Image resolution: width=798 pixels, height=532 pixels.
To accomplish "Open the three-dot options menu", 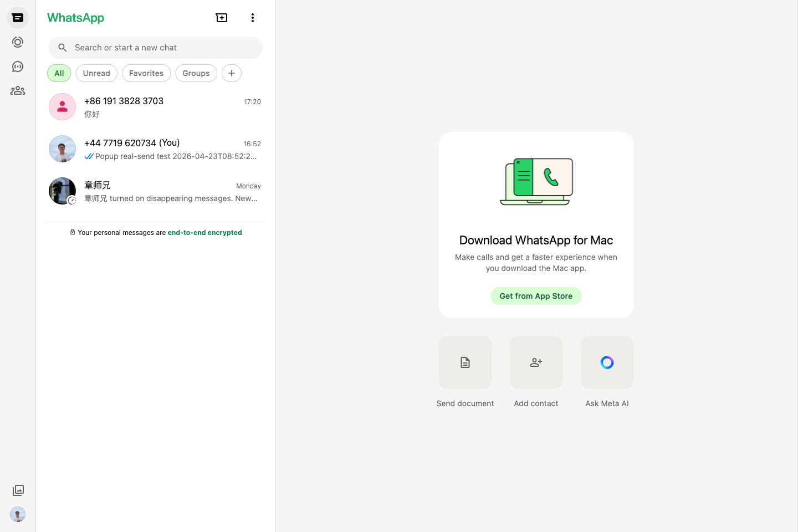I will point(253,18).
